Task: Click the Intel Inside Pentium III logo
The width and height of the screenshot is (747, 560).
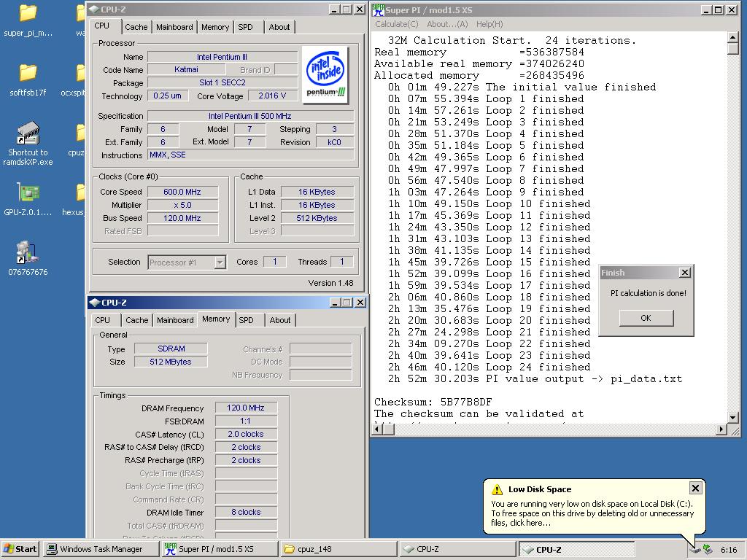Action: pos(325,75)
